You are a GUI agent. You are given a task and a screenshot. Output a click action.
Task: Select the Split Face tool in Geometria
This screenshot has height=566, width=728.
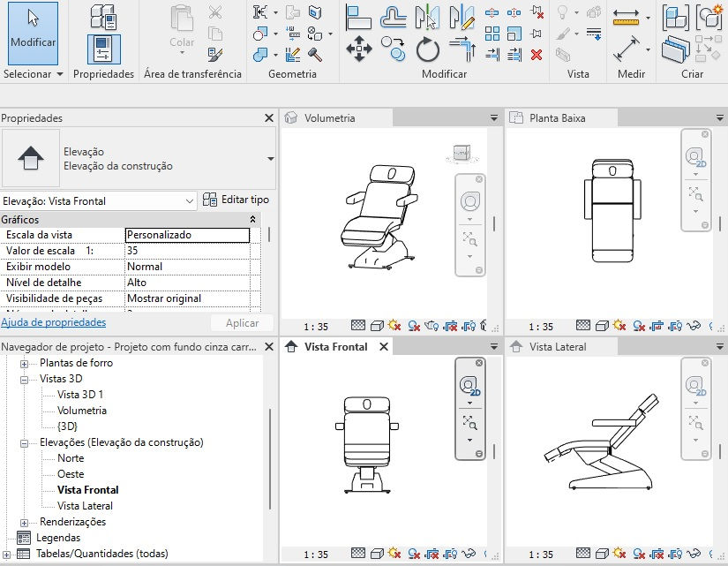315,12
